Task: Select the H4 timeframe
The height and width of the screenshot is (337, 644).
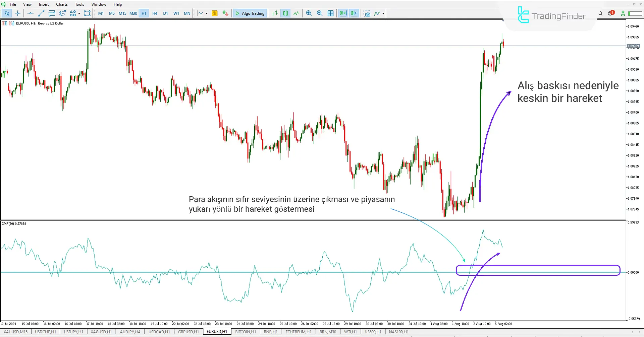Action: pos(155,13)
